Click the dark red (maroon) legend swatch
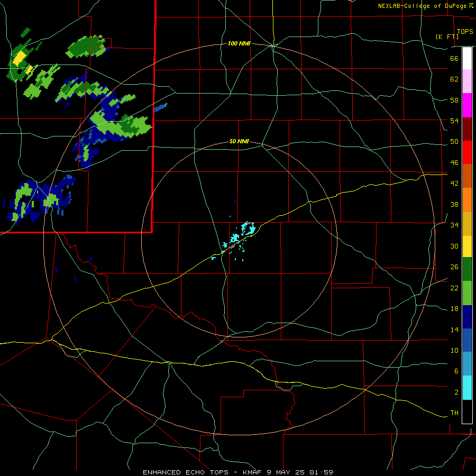 pyautogui.click(x=467, y=129)
